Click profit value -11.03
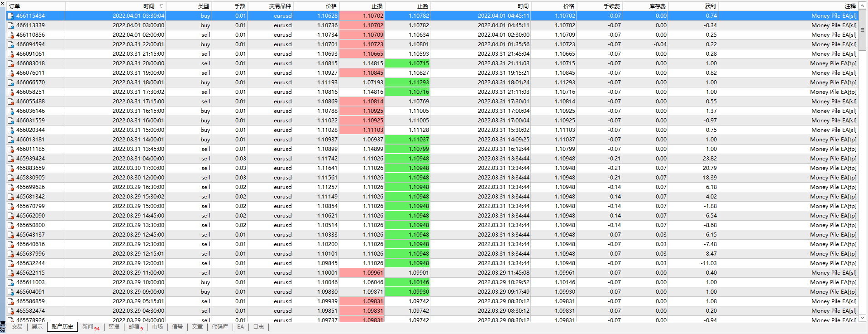Image resolution: width=868 pixels, height=334 pixels. click(709, 263)
